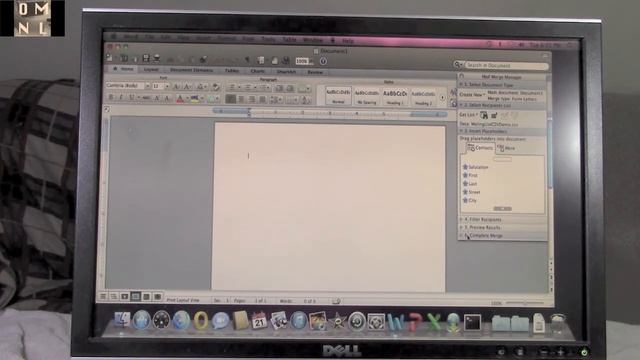Open Microsoft Word from the Dock
640x360 pixels.
(x=395, y=322)
